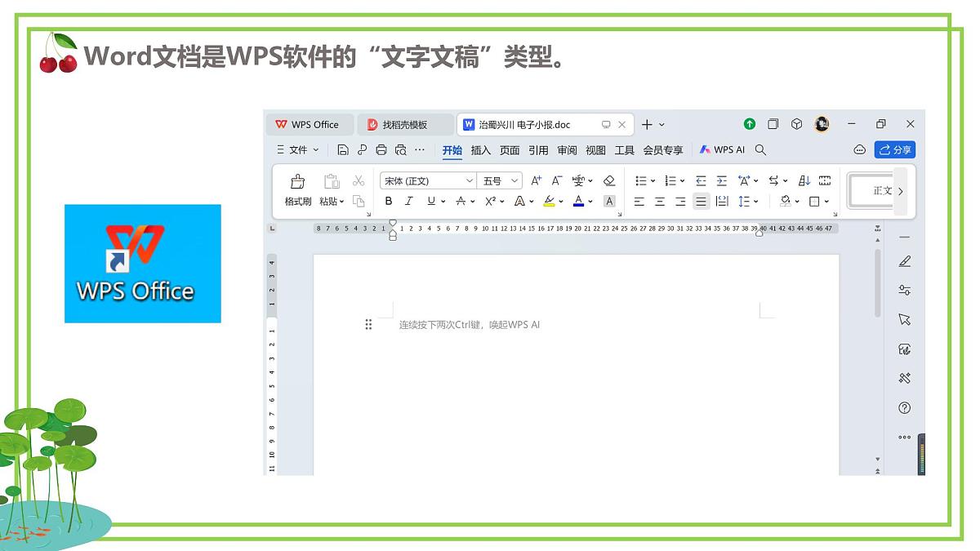Open the 工具 ribbon tab
This screenshot has height=551, width=980.
point(625,150)
